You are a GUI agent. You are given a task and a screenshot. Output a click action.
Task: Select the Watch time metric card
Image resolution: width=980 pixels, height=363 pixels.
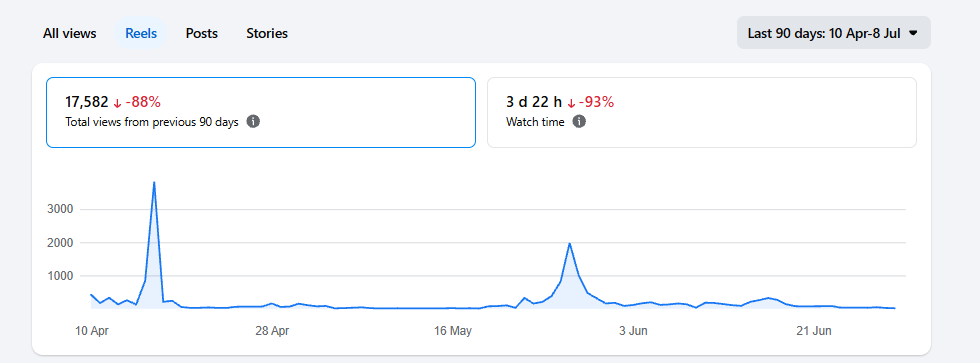[x=702, y=112]
